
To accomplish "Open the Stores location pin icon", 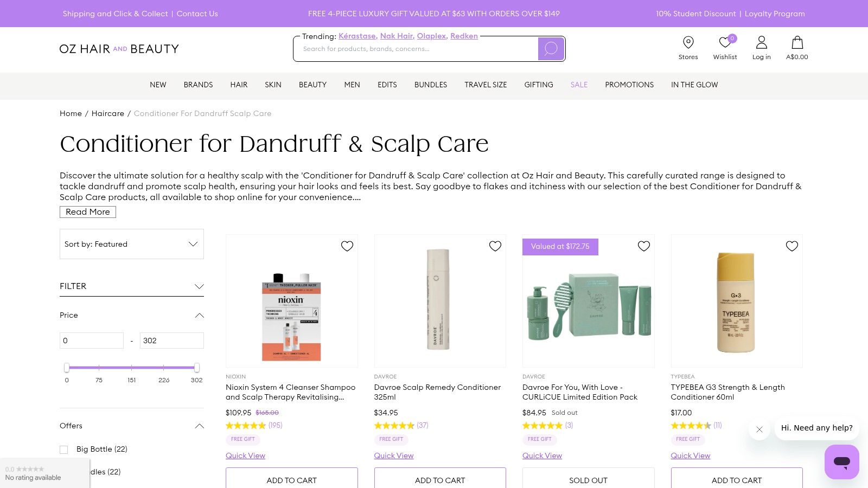I will pyautogui.click(x=688, y=42).
